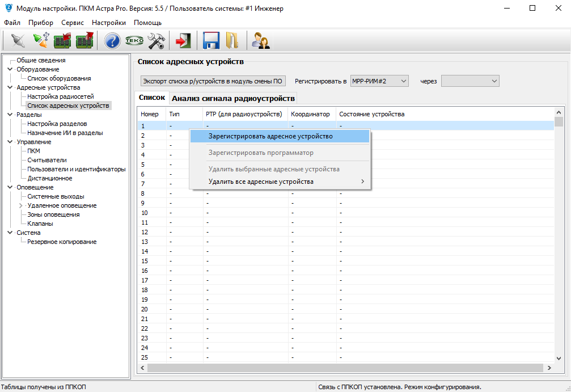
Task: Open the Прибор menu
Action: pyautogui.click(x=41, y=23)
